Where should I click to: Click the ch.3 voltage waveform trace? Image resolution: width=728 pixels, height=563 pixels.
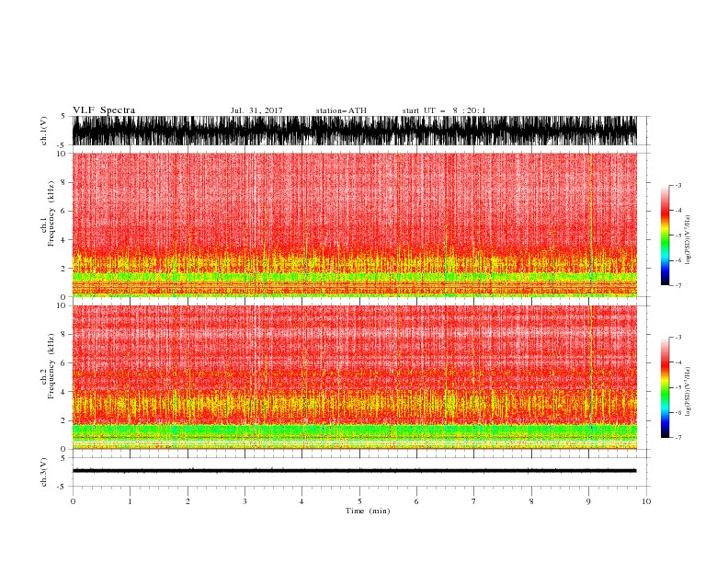pos(355,471)
